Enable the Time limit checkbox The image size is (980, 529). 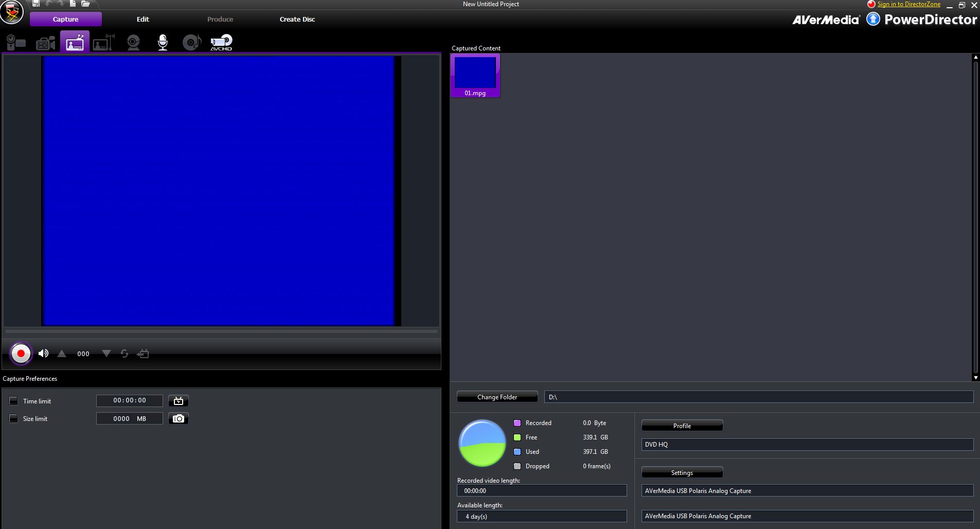pos(14,401)
